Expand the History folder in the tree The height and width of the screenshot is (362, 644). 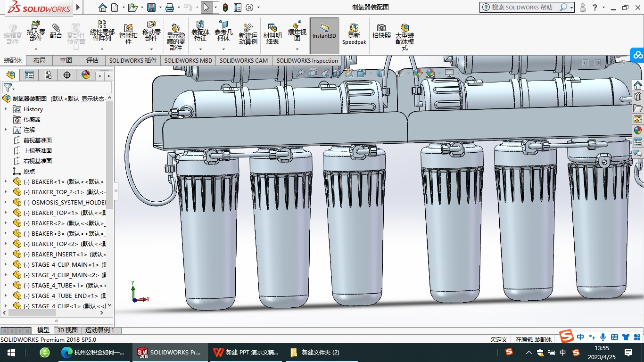[6, 109]
